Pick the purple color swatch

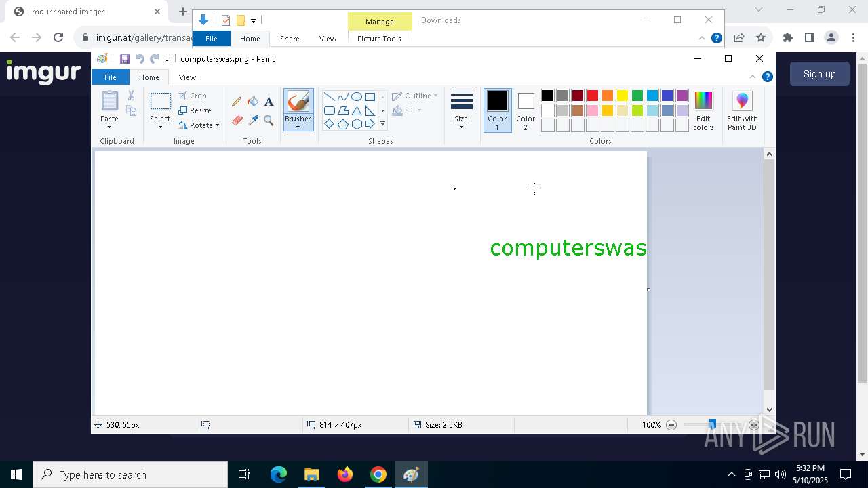click(682, 96)
